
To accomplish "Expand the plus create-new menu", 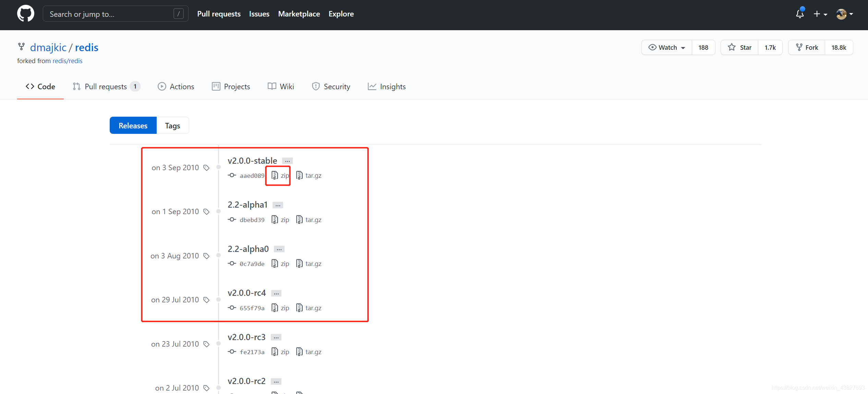I will pyautogui.click(x=820, y=14).
